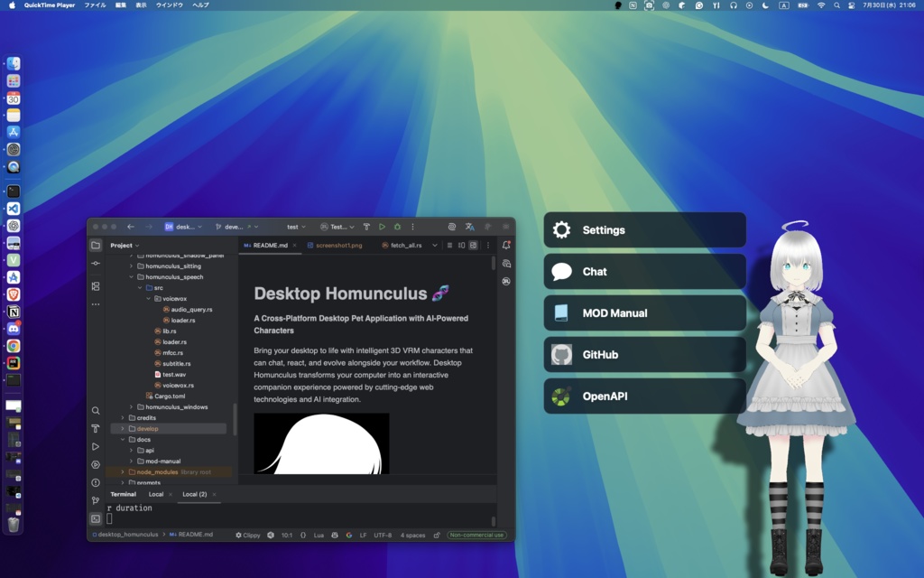The image size is (924, 578).
Task: Open the Terminal tool window icon in left stripe
Action: point(96,518)
